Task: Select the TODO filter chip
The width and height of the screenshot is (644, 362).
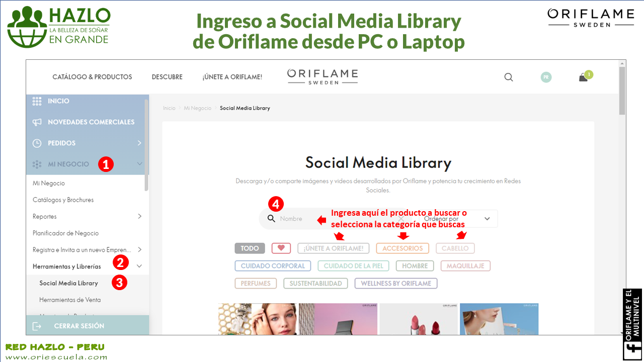Action: (250, 248)
